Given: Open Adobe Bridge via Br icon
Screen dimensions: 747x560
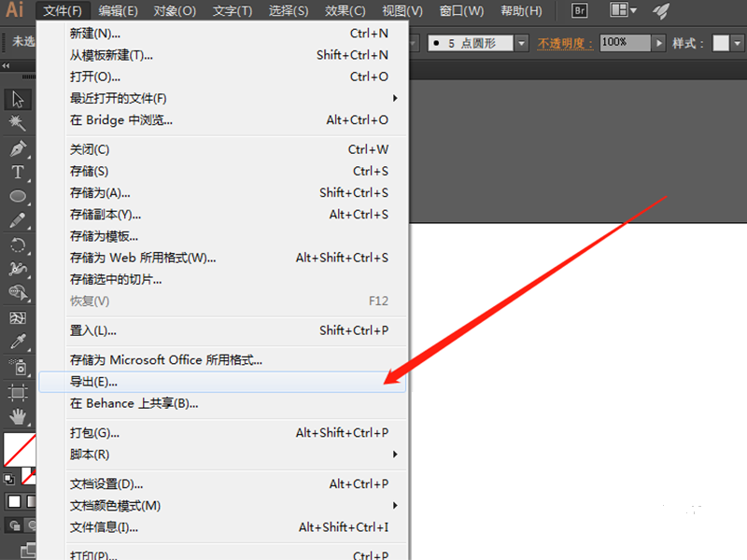Looking at the screenshot, I should coord(579,10).
